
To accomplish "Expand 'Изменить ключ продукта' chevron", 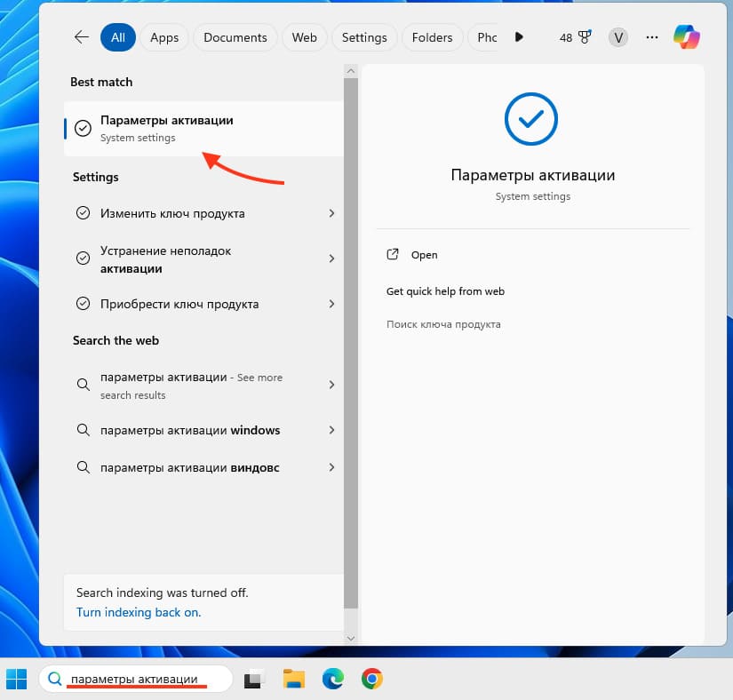I will click(331, 213).
